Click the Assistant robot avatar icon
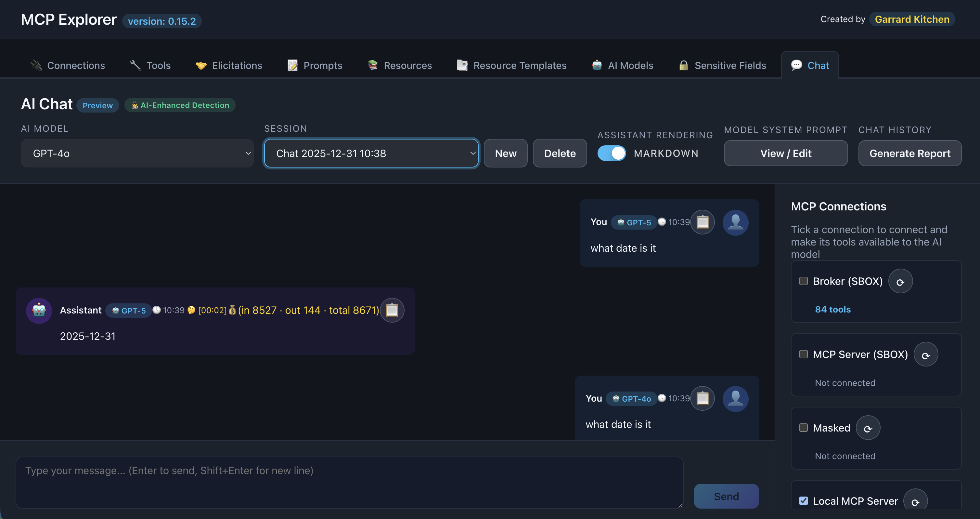The image size is (980, 519). pyautogui.click(x=39, y=310)
